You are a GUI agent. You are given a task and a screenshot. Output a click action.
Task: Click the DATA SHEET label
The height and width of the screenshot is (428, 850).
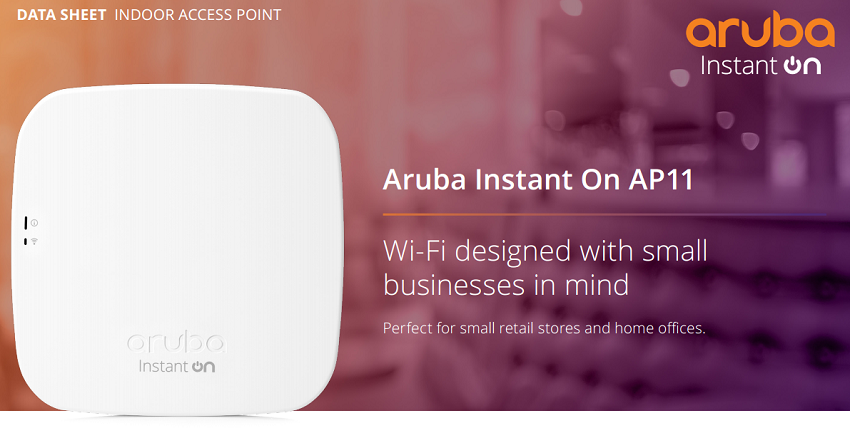[61, 15]
